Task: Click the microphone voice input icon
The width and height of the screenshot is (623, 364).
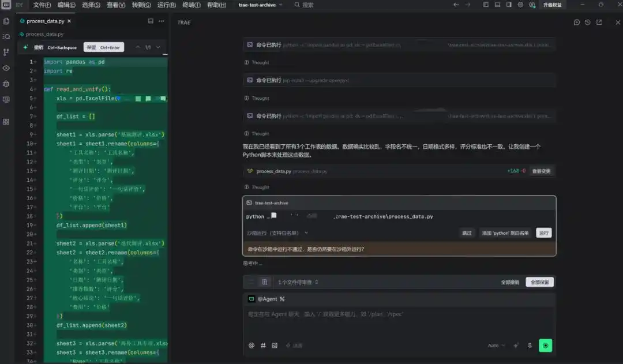Action: click(x=530, y=346)
